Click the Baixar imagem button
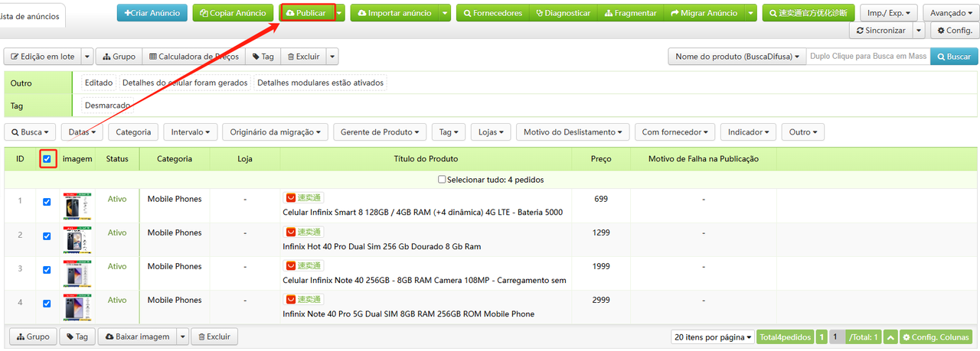The height and width of the screenshot is (351, 980). [x=137, y=336]
